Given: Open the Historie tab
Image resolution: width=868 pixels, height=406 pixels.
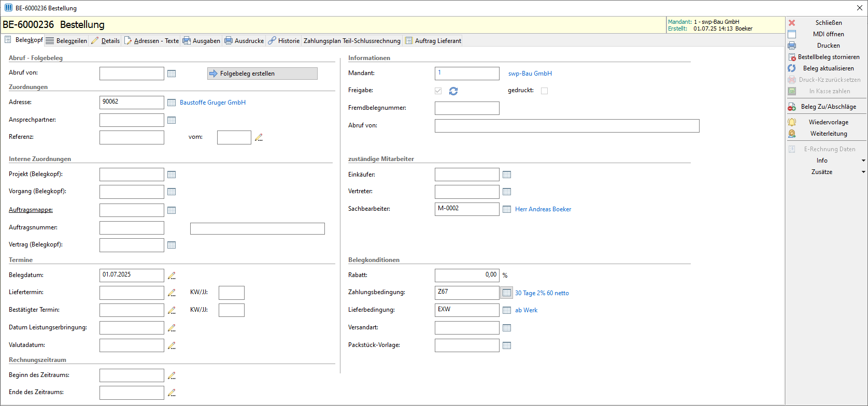Looking at the screenshot, I should coord(283,41).
